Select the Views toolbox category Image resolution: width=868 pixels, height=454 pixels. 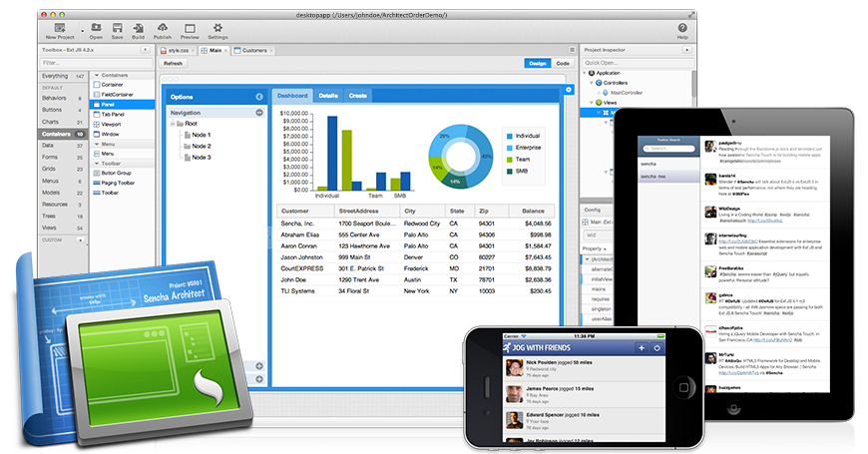63,227
